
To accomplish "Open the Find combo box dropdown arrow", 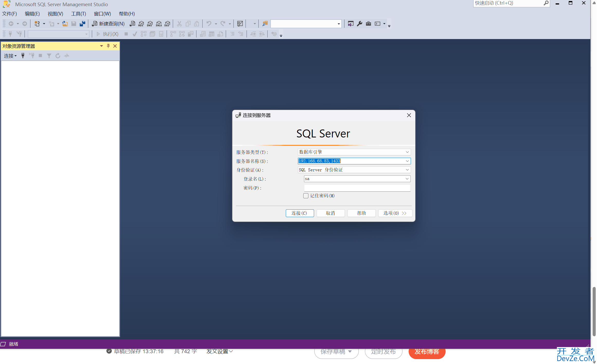I will 339,24.
